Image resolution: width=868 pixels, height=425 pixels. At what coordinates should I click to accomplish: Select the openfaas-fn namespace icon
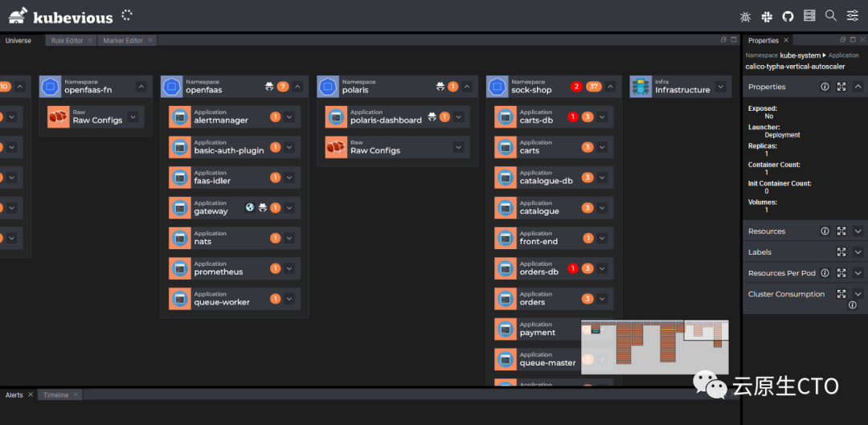tap(51, 86)
